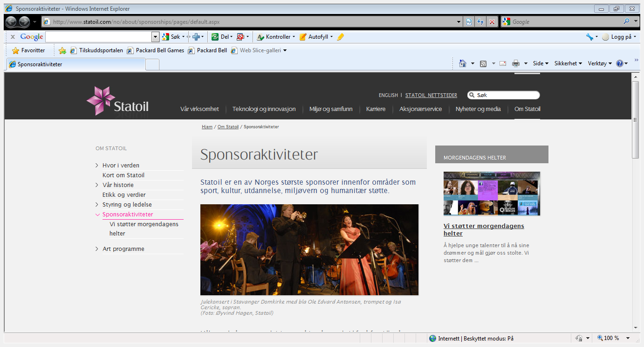Toggle the Compatibility View icon in address bar
Viewport: 644px width, 347px height.
pyautogui.click(x=469, y=22)
